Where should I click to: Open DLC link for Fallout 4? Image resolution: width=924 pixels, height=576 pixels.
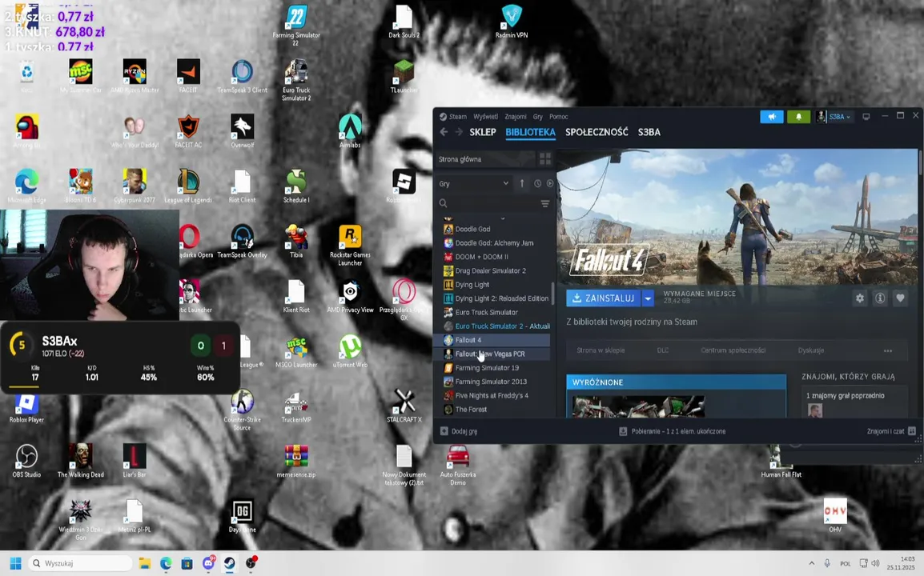click(x=663, y=350)
